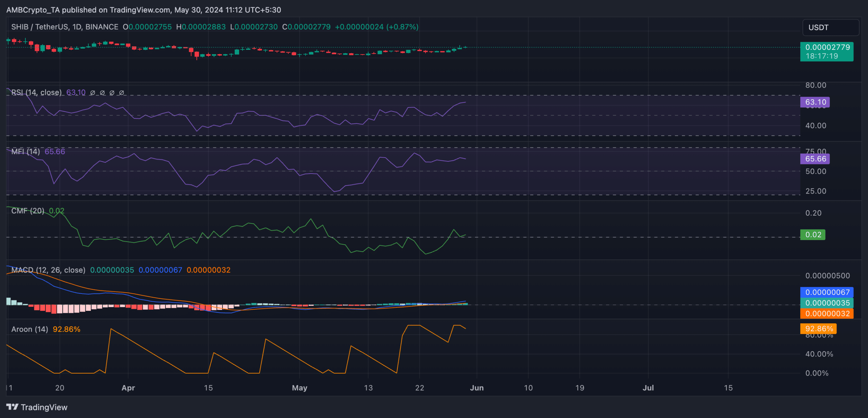
Task: Select the Aroon (14) indicator label
Action: pos(30,329)
